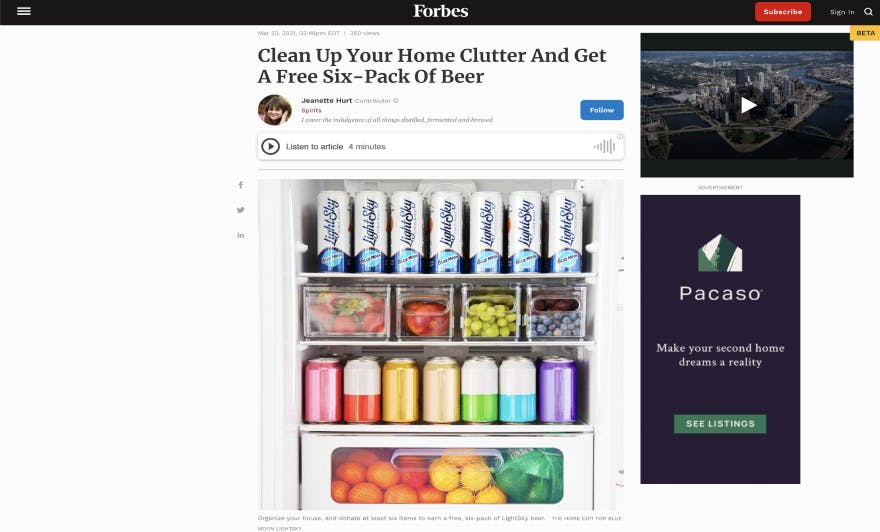Image resolution: width=880 pixels, height=532 pixels.
Task: Share the article on Twitter
Action: [x=241, y=210]
